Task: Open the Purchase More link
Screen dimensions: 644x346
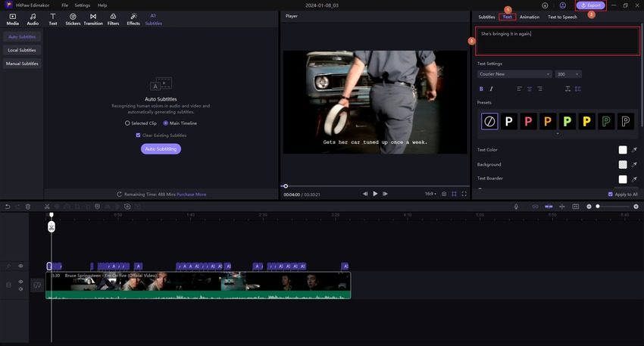Action: click(x=192, y=195)
